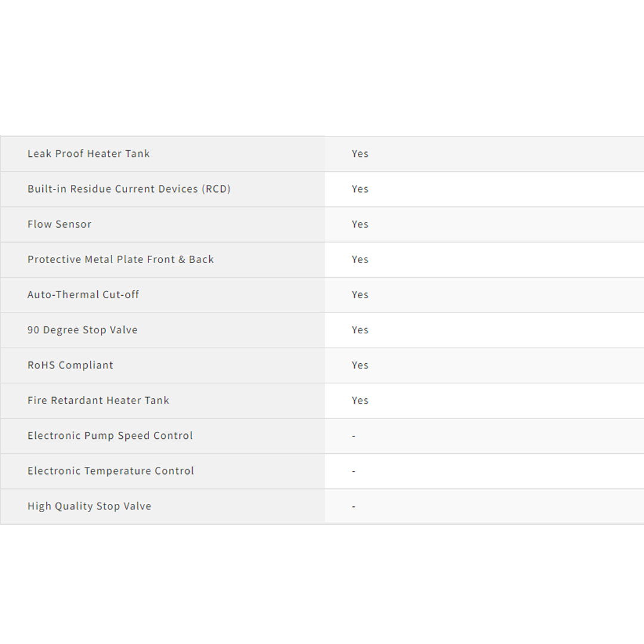644x644 pixels.
Task: Click the Auto-Thermal Cut-off label
Action: click(x=83, y=295)
